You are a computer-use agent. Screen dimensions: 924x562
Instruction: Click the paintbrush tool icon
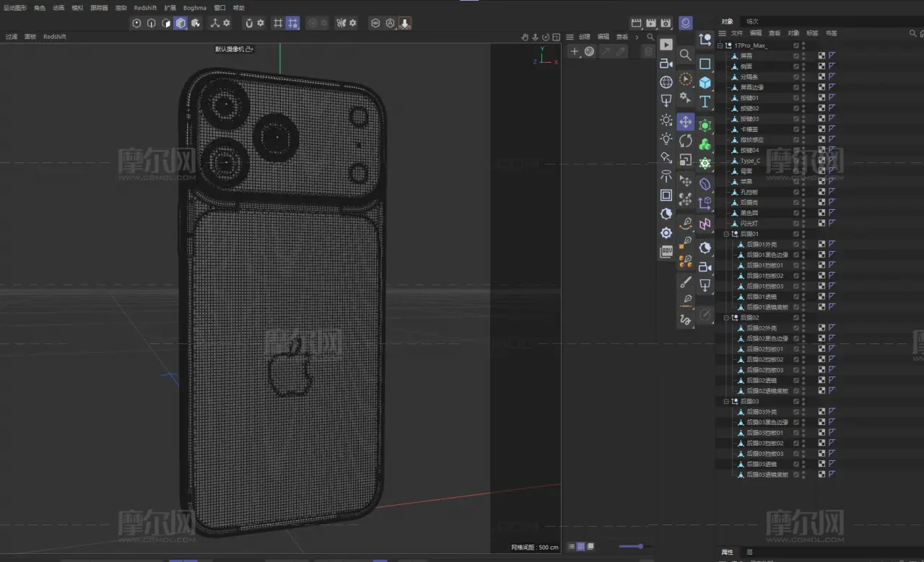685,282
